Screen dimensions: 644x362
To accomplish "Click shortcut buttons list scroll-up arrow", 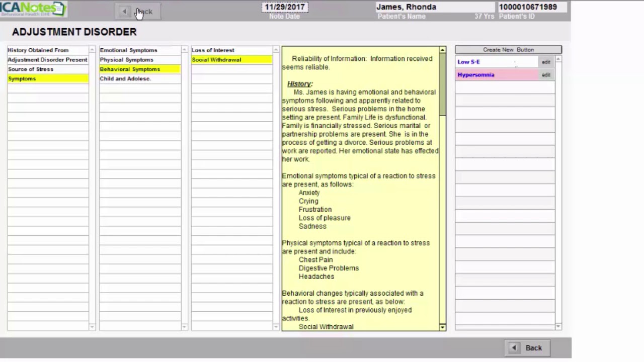I will [558, 60].
